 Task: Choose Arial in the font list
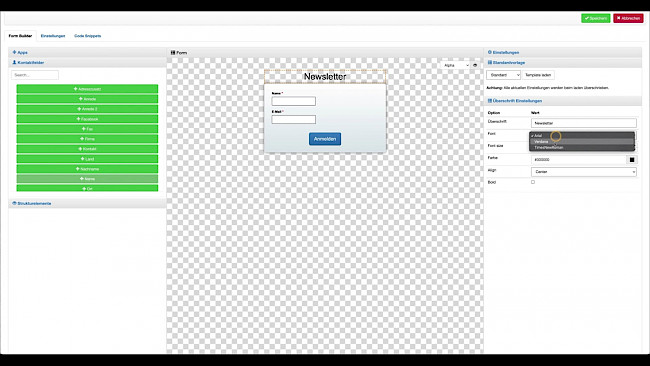582,136
